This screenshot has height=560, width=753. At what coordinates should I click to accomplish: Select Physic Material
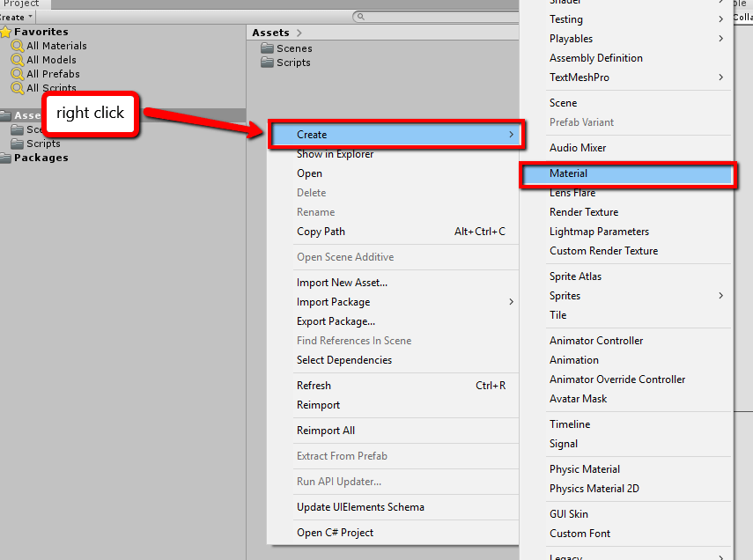(585, 469)
